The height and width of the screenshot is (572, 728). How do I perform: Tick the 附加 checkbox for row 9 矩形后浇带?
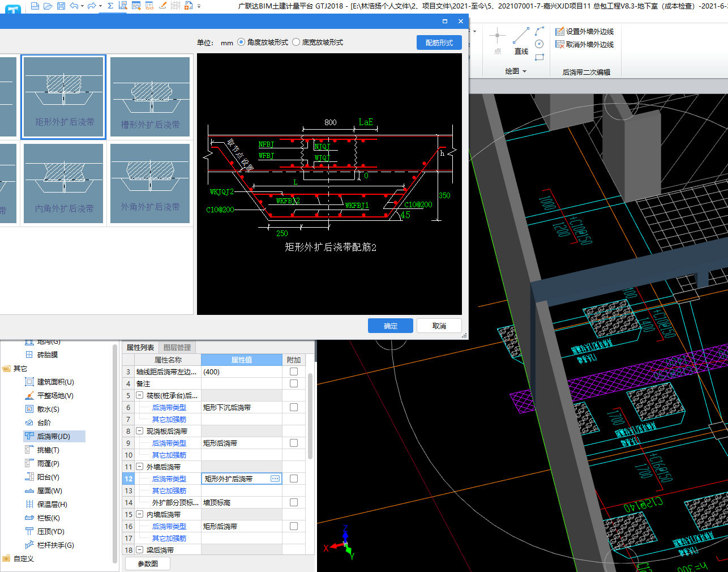click(294, 443)
